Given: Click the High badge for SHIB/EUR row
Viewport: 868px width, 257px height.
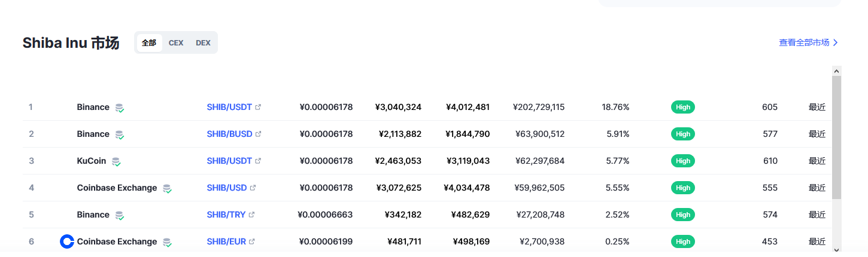Looking at the screenshot, I should pos(683,242).
